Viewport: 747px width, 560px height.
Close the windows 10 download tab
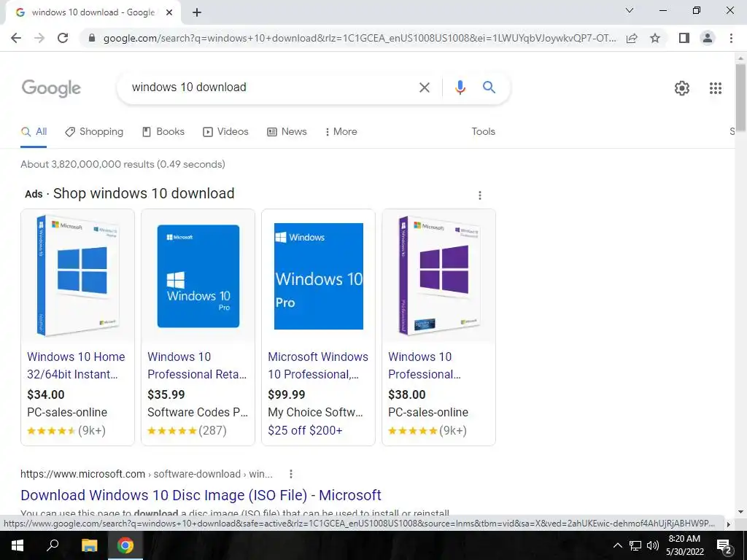[x=169, y=13]
